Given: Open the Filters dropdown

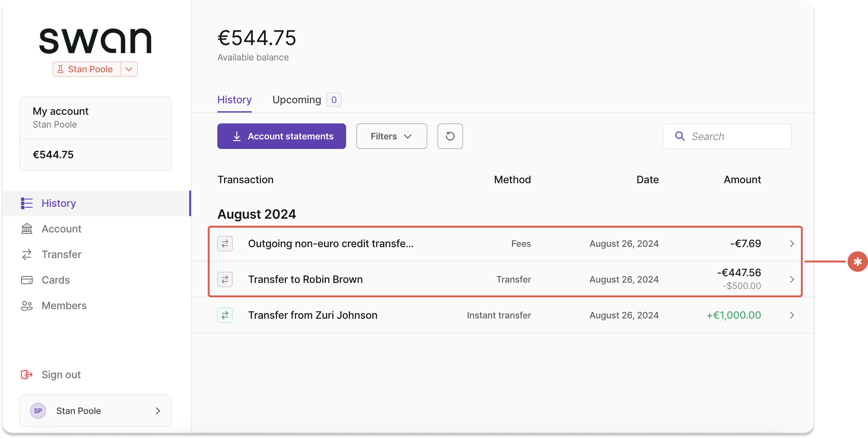Looking at the screenshot, I should coord(391,136).
